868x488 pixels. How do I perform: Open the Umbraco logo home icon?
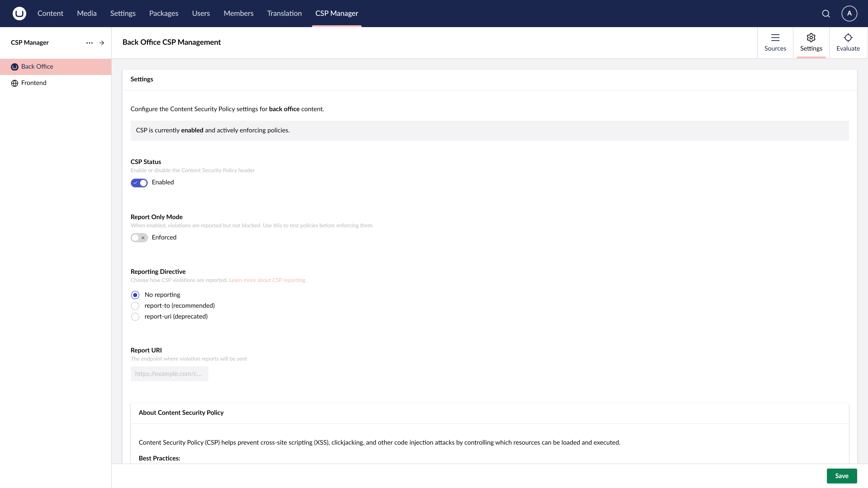19,14
